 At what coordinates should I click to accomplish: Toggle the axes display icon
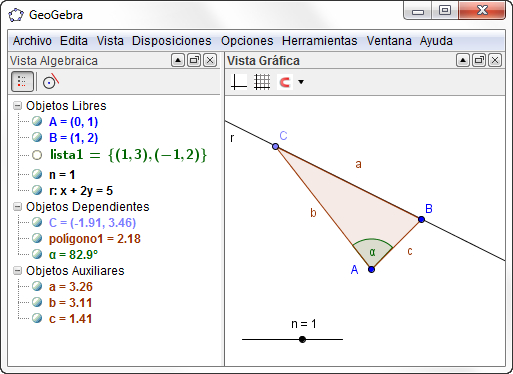click(239, 82)
